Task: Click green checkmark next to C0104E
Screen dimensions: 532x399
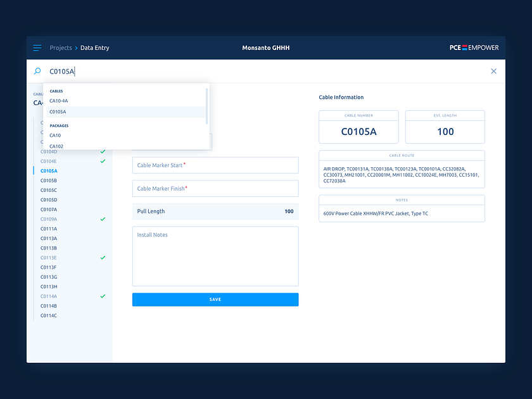Action: 103,161
